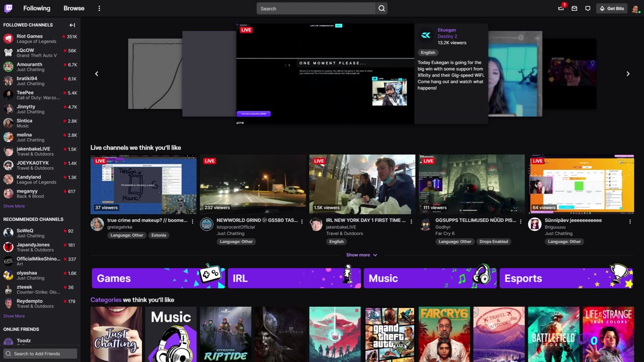
Task: Open Prime Loot crown icon
Action: click(561, 9)
